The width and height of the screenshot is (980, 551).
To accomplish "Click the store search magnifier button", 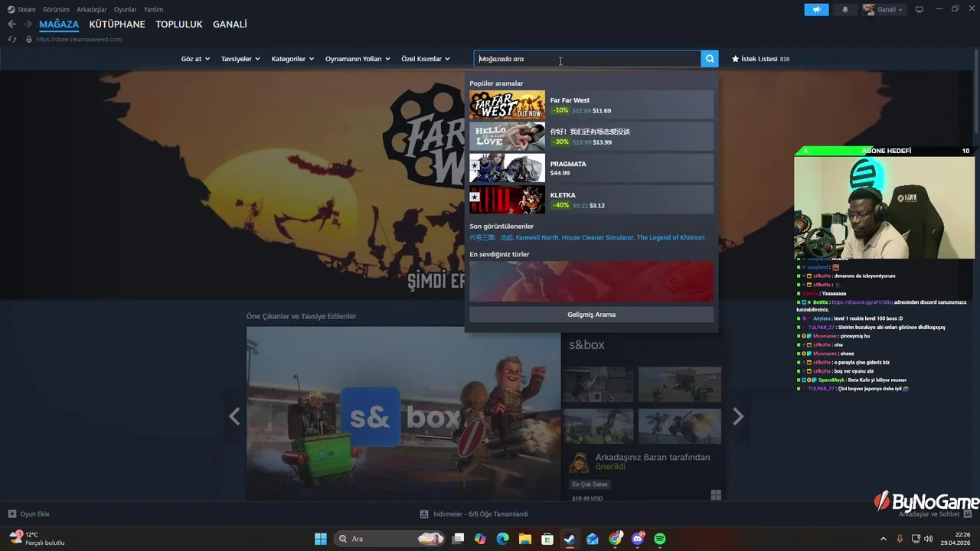I will tap(710, 59).
